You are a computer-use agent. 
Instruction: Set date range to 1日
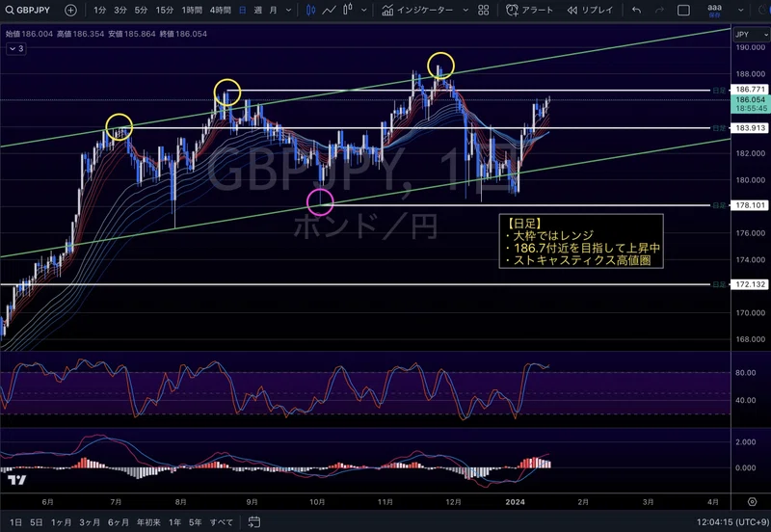(15, 522)
